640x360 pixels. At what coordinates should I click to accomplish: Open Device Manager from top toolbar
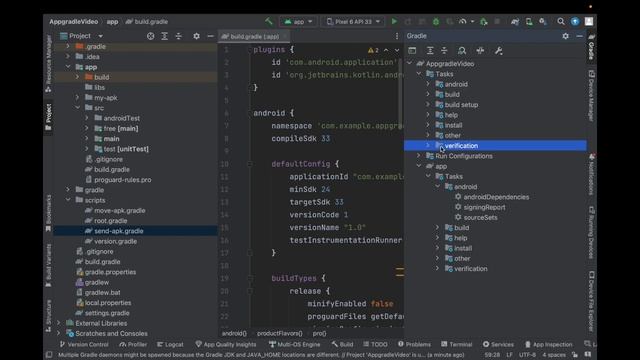[x=529, y=21]
